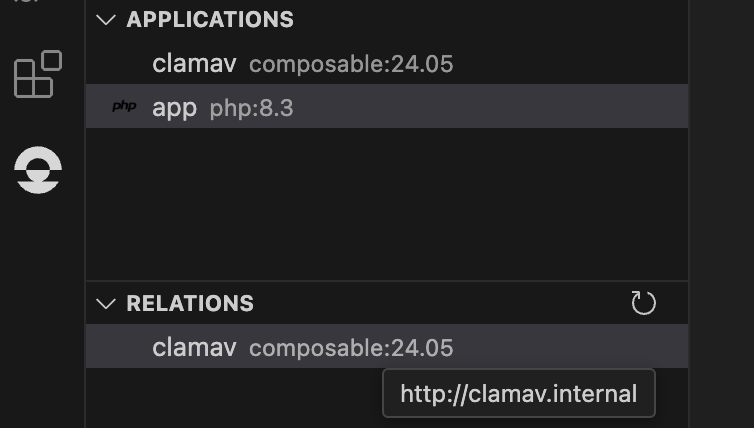Open the Extensions view in activity bar
Image resolution: width=754 pixels, height=428 pixels.
[x=38, y=74]
